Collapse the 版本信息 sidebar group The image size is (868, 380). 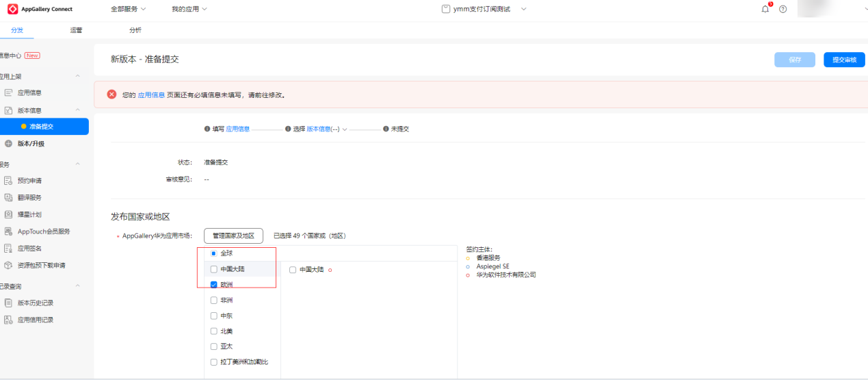[x=77, y=110]
